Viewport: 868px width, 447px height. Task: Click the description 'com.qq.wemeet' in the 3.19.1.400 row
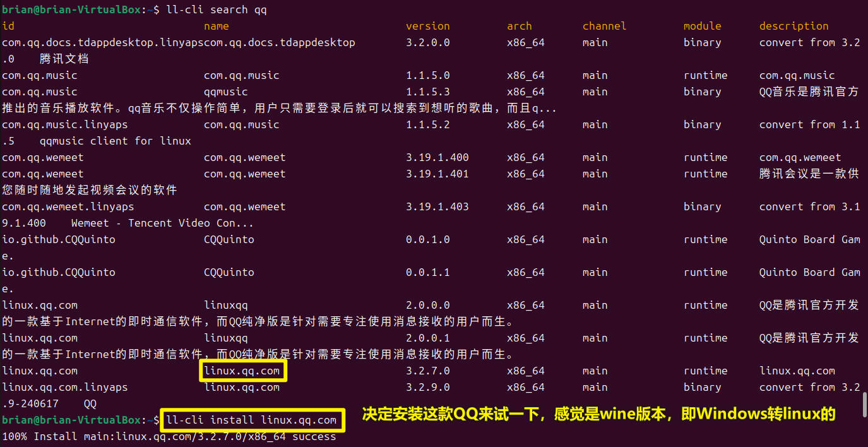pos(800,158)
